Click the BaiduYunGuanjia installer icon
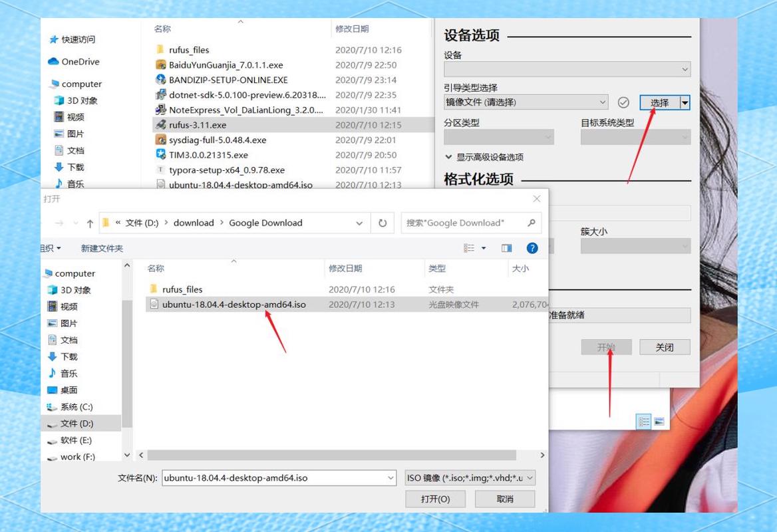Screen dimensions: 777x532 pyautogui.click(x=160, y=65)
